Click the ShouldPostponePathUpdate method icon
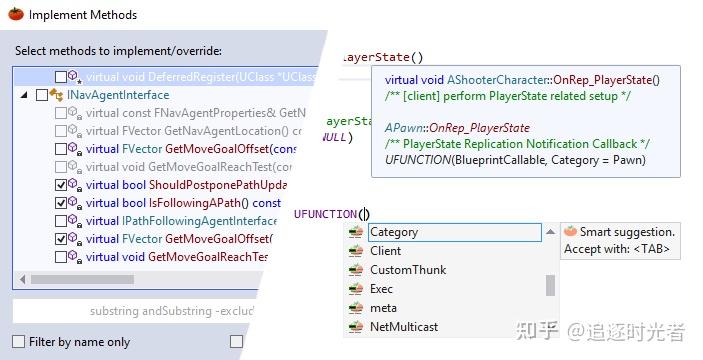The width and height of the screenshot is (703, 360). (75, 185)
